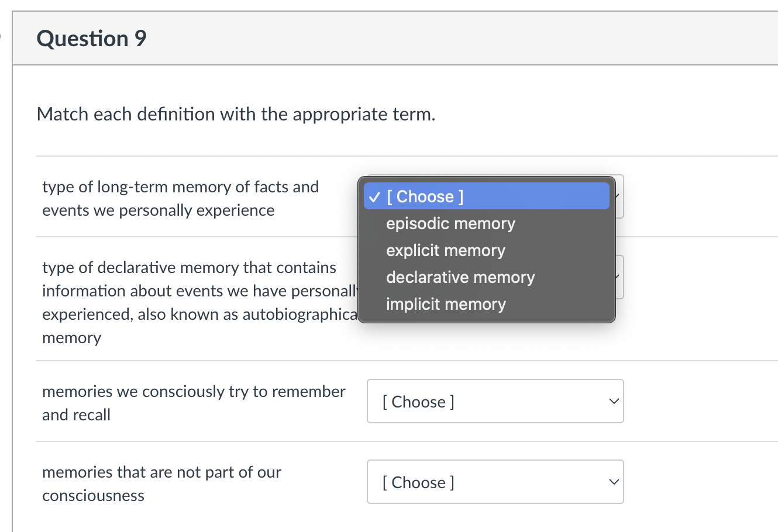Click text 'memories we consciously try to remember'
This screenshot has width=778, height=532.
pyautogui.click(x=194, y=403)
